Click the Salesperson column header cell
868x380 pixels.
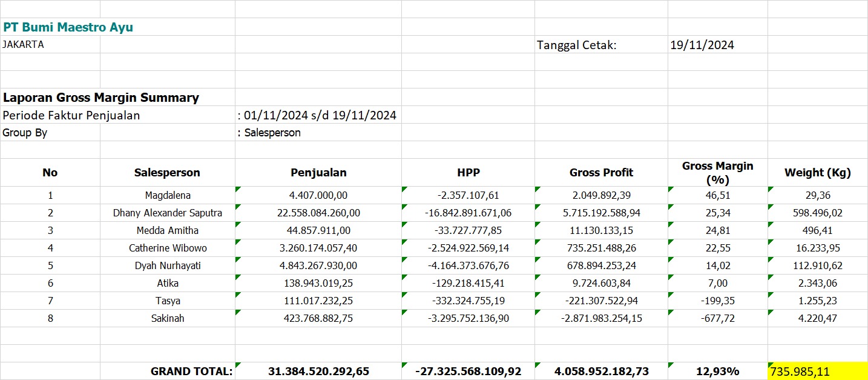click(x=167, y=173)
